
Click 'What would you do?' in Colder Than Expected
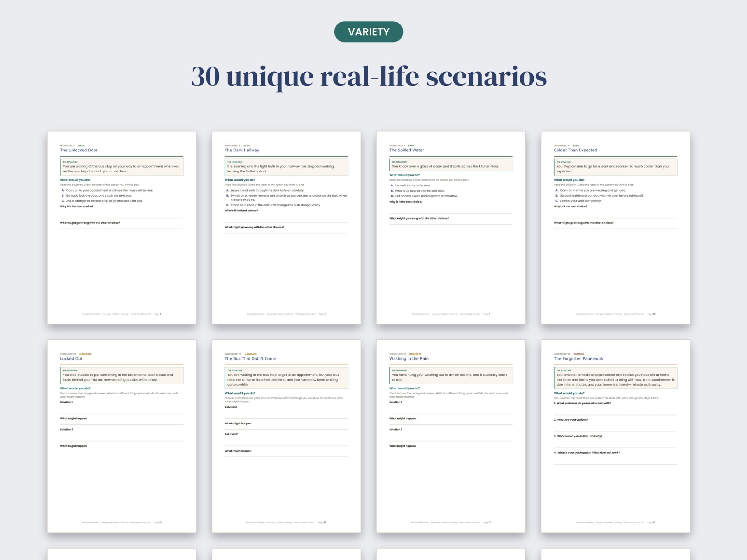coord(569,180)
